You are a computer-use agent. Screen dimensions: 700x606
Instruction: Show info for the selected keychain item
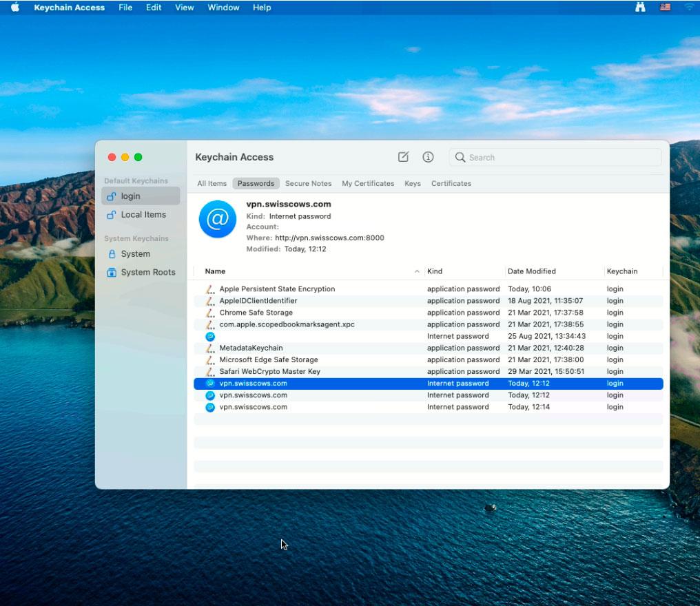(x=428, y=157)
